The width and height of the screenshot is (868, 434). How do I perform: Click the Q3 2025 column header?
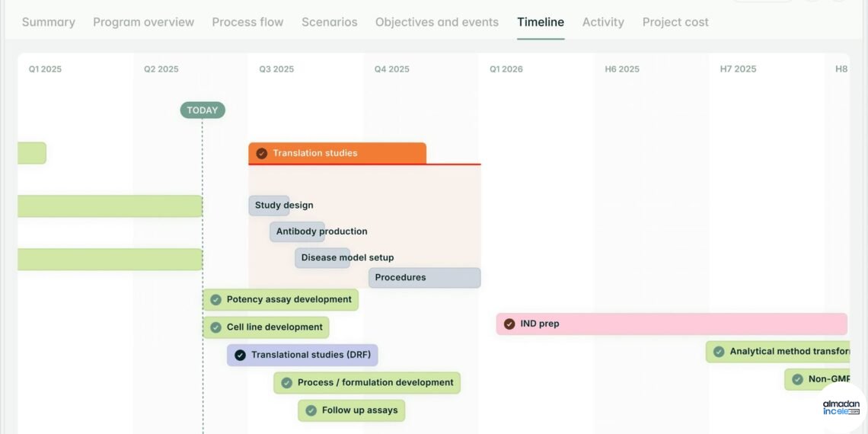[276, 69]
